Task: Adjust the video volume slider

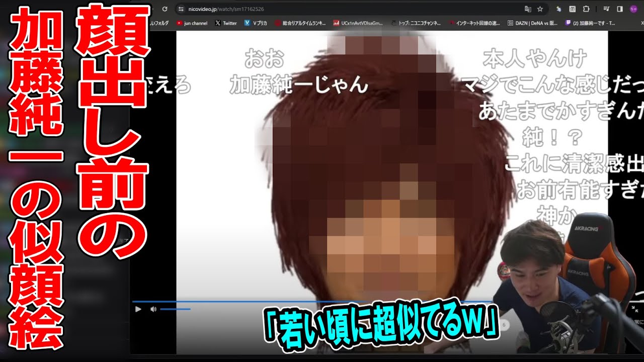Action: (x=175, y=309)
